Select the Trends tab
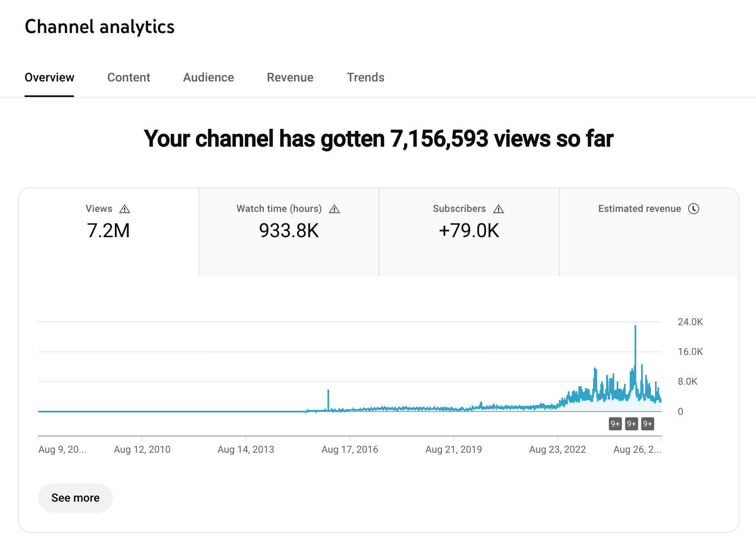This screenshot has height=542, width=756. pos(365,77)
